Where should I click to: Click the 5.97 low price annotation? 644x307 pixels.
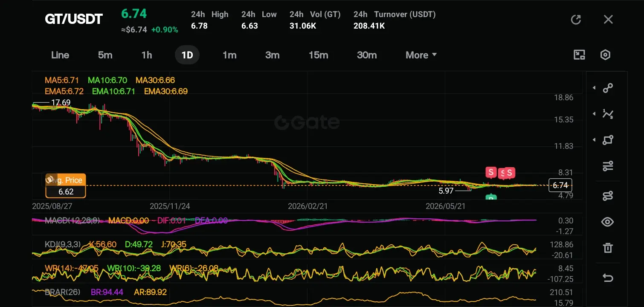(446, 191)
